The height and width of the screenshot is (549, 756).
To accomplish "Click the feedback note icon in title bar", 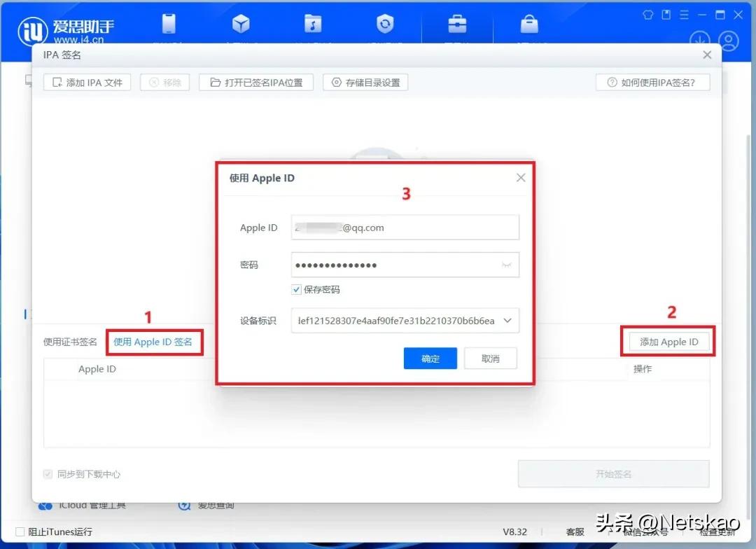I will (666, 15).
